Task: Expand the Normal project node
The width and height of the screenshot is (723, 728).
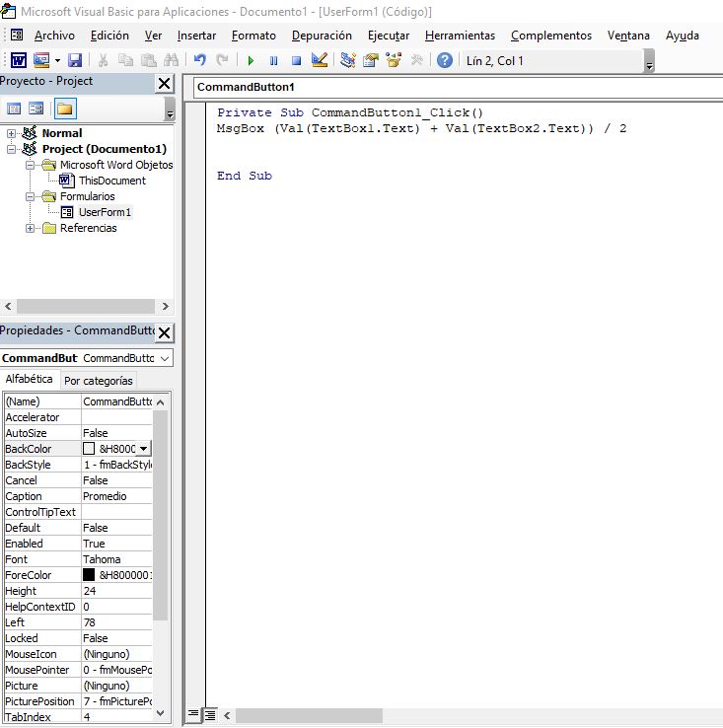Action: [x=12, y=133]
